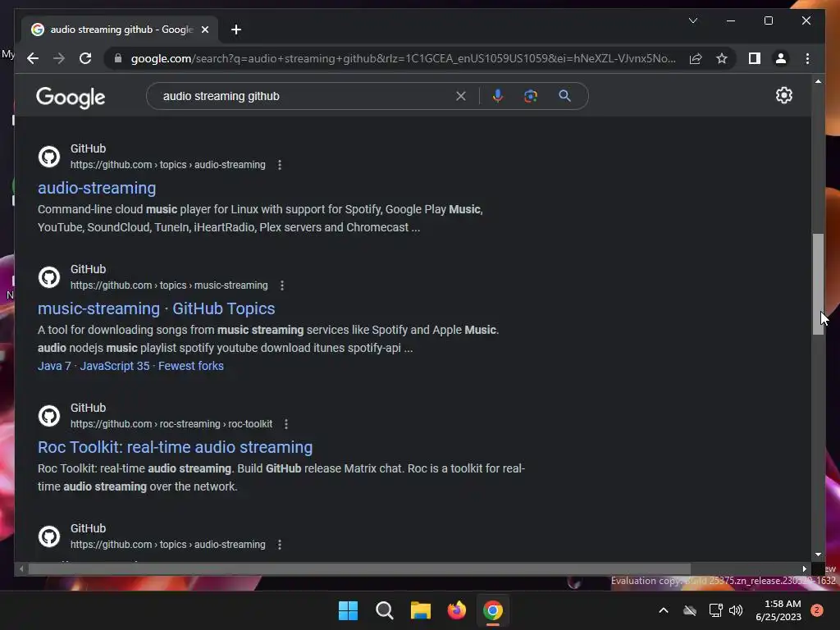View site information via the lock icon

(x=118, y=58)
